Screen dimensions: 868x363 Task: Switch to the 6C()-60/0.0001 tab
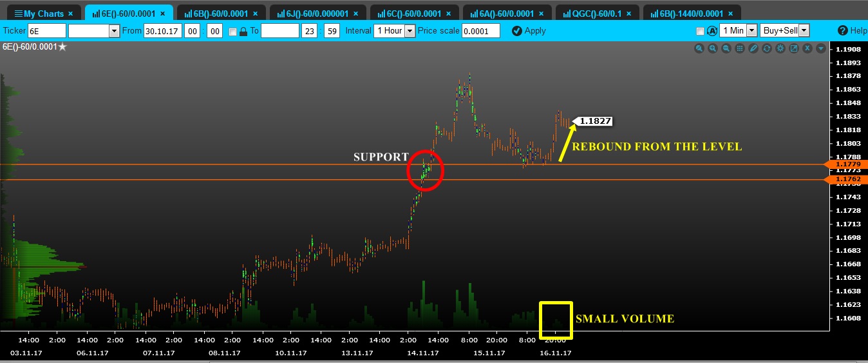coord(414,14)
